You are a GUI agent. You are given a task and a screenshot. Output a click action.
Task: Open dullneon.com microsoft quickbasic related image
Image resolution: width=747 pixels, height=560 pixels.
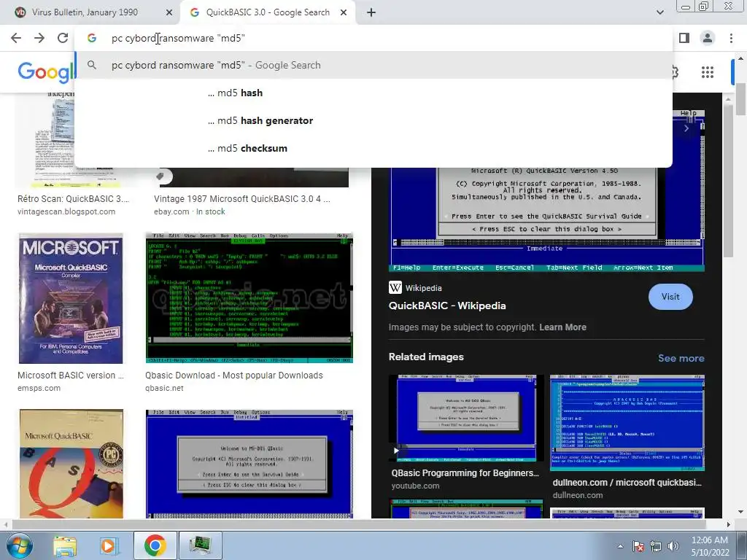point(627,423)
